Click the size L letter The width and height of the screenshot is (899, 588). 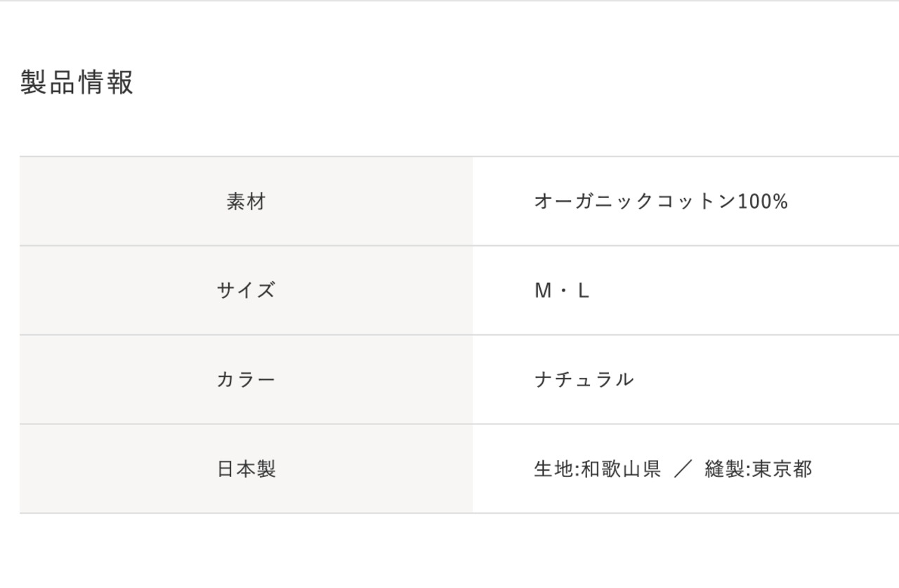[584, 291]
